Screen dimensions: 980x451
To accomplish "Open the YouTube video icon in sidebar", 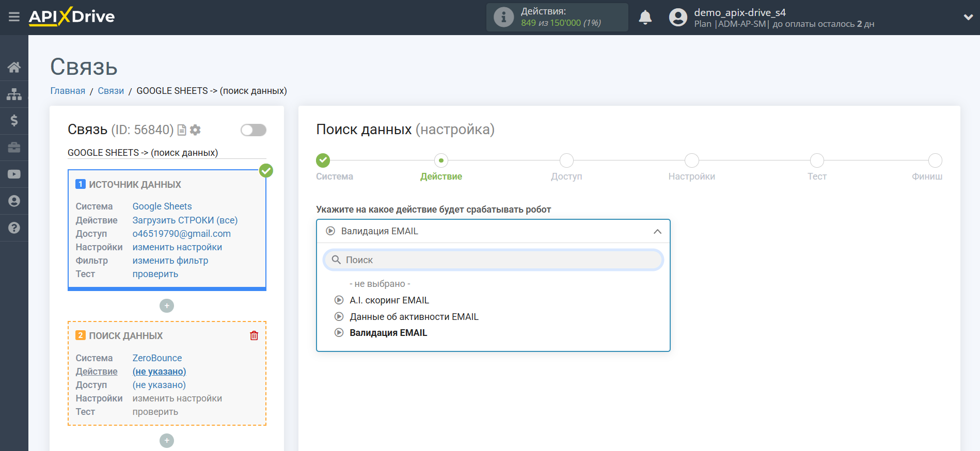I will click(14, 174).
